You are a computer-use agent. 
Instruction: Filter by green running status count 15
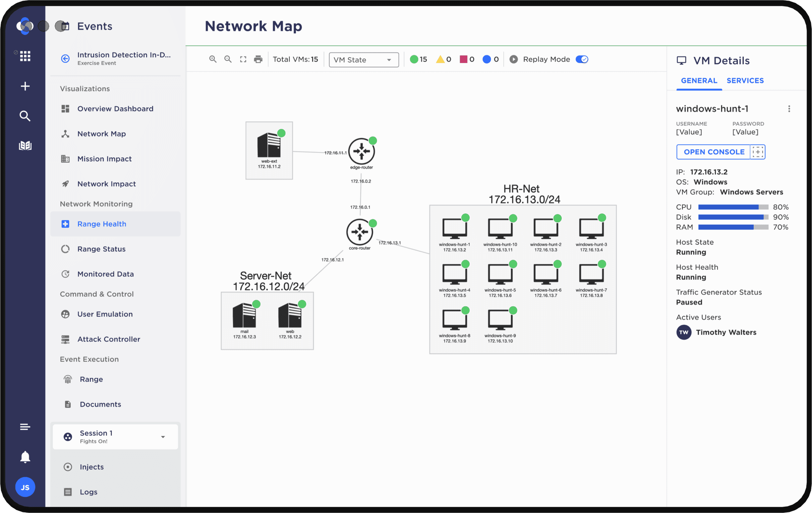tap(419, 59)
